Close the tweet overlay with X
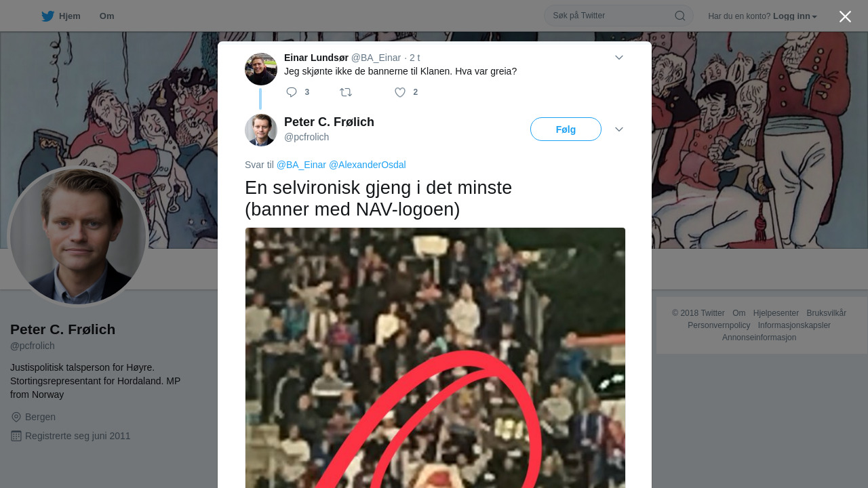Image resolution: width=868 pixels, height=488 pixels. coord(845,16)
